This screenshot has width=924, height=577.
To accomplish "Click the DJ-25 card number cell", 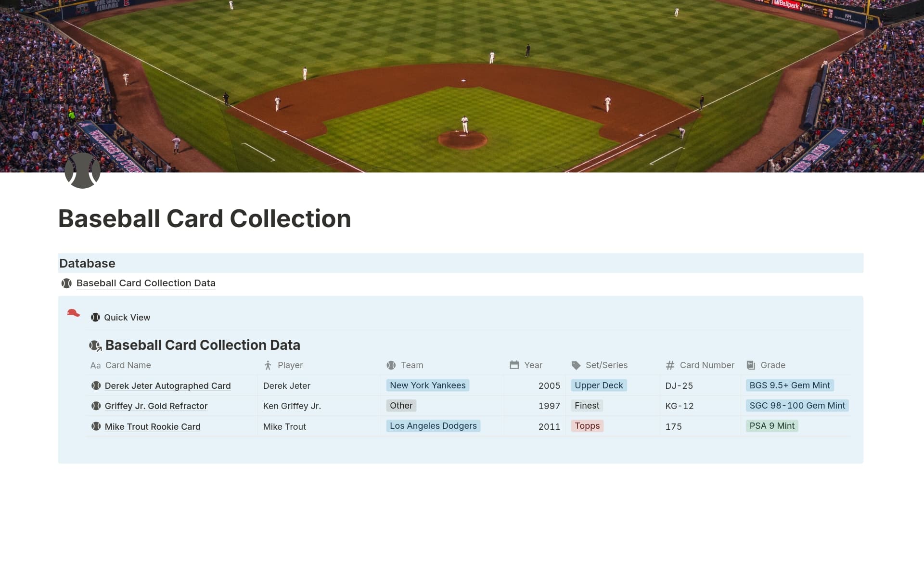I will click(x=700, y=386).
